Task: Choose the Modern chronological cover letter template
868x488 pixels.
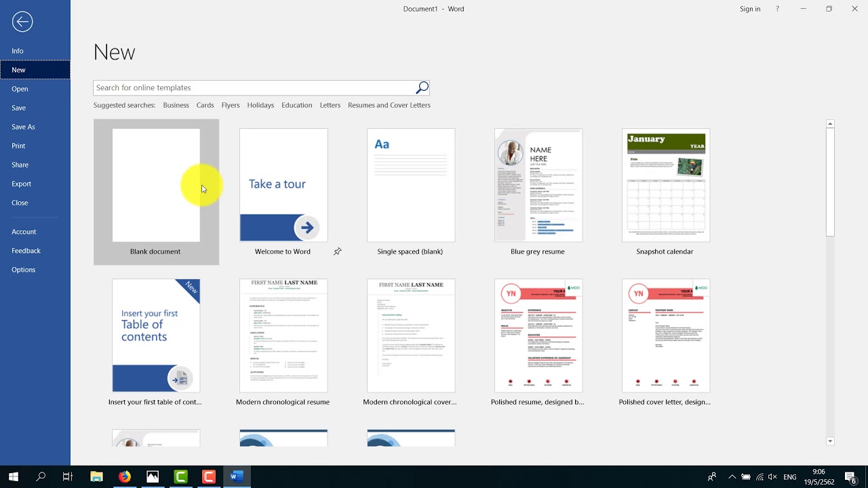Action: [x=411, y=342]
